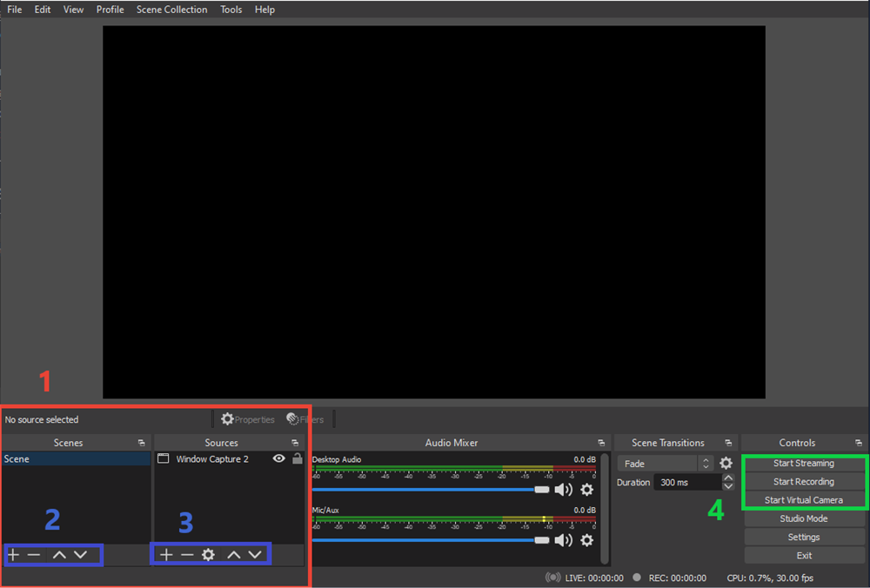The width and height of the screenshot is (870, 588).
Task: Click the Mic/Aux volume slider
Action: click(x=431, y=540)
